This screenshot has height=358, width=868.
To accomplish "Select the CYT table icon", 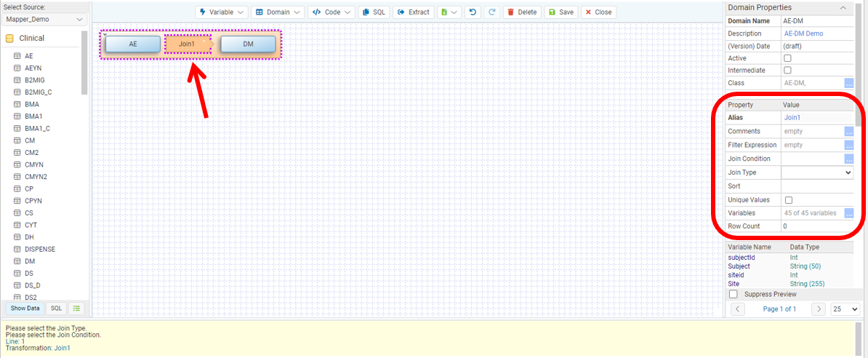I will 17,225.
